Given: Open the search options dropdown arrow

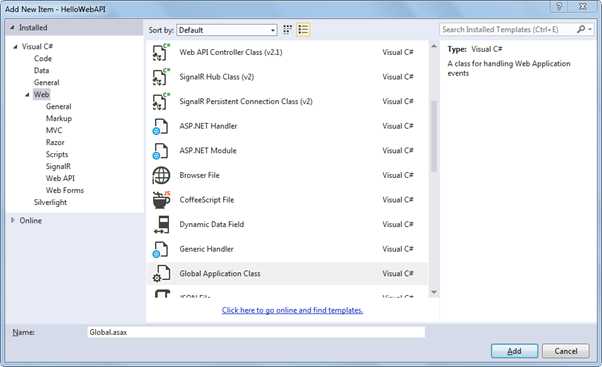Looking at the screenshot, I should pyautogui.click(x=590, y=30).
